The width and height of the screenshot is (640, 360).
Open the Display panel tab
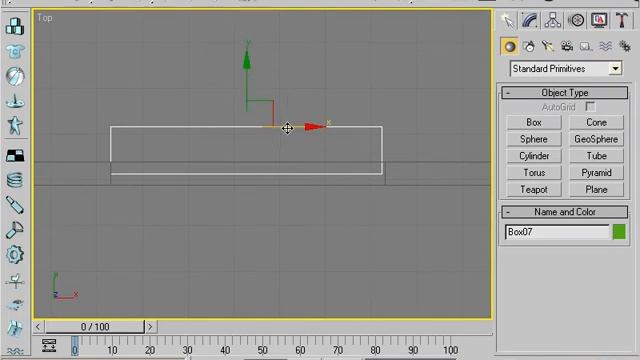[x=599, y=20]
